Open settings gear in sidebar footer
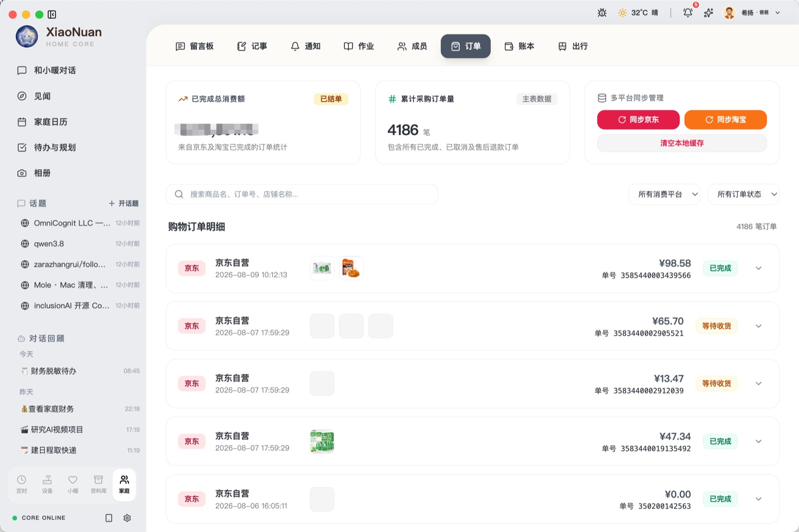The height and width of the screenshot is (532, 799). (127, 518)
